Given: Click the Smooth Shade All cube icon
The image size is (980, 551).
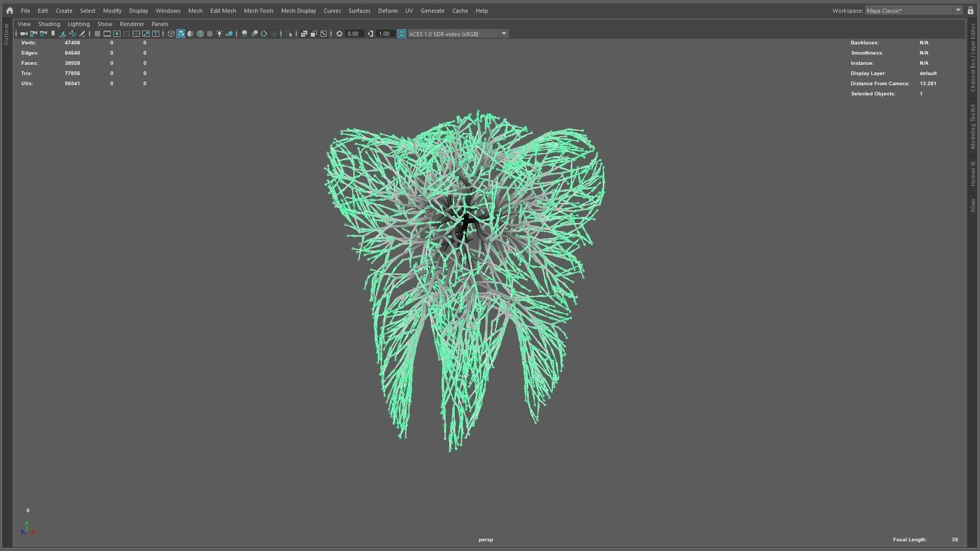Looking at the screenshot, I should [x=181, y=34].
